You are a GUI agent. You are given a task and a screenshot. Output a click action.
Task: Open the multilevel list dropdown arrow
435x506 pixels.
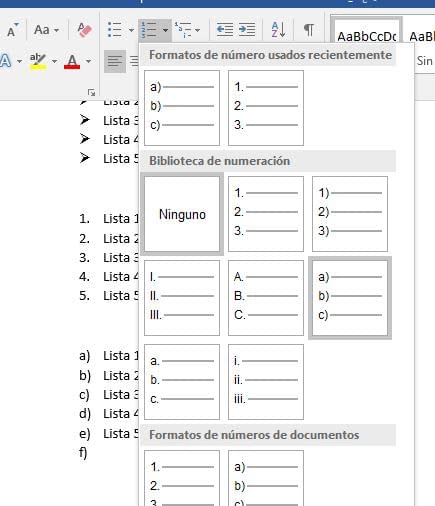pyautogui.click(x=198, y=30)
